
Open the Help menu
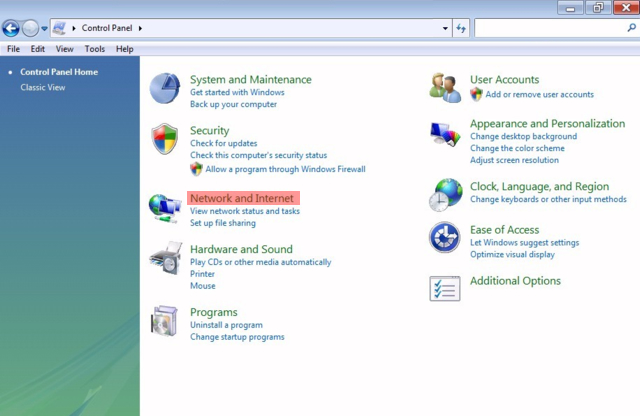coord(124,49)
